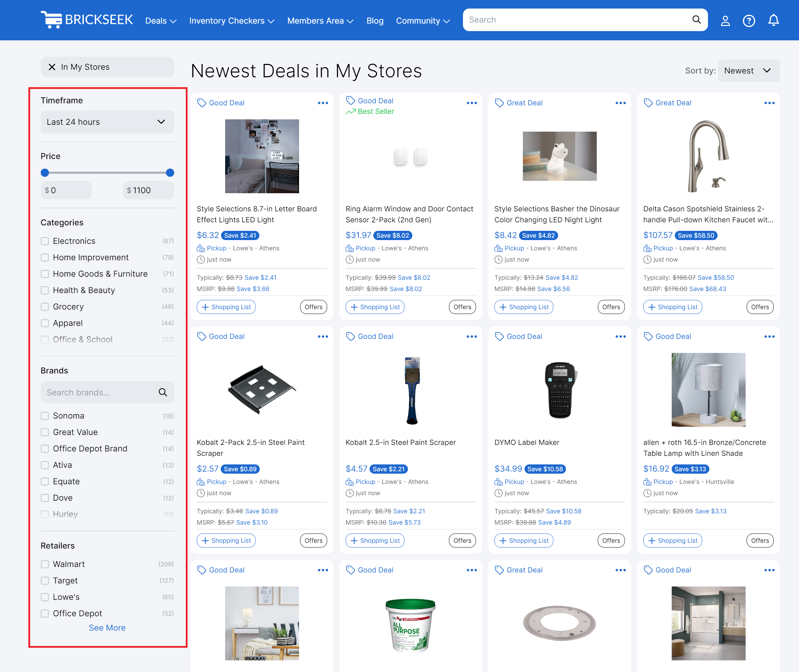Image resolution: width=799 pixels, height=672 pixels.
Task: Expand the Community menu
Action: (x=423, y=21)
